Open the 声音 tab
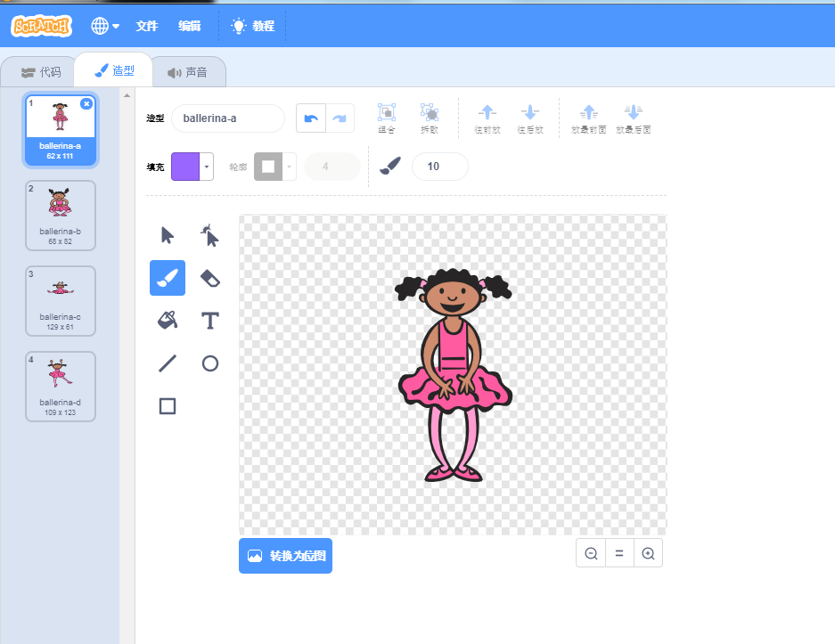 pyautogui.click(x=188, y=72)
